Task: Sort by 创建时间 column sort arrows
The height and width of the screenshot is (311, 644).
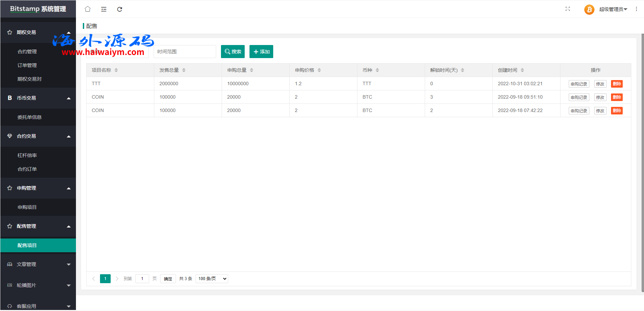Action: coord(522,70)
